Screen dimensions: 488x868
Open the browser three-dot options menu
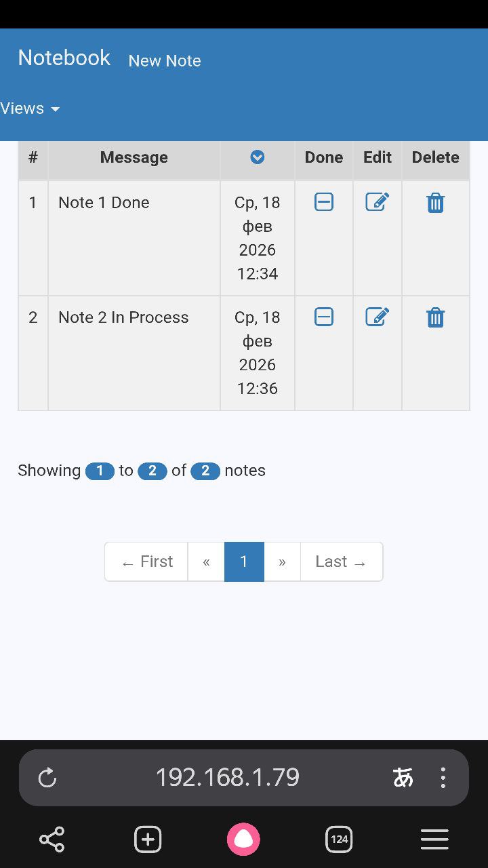(x=443, y=777)
